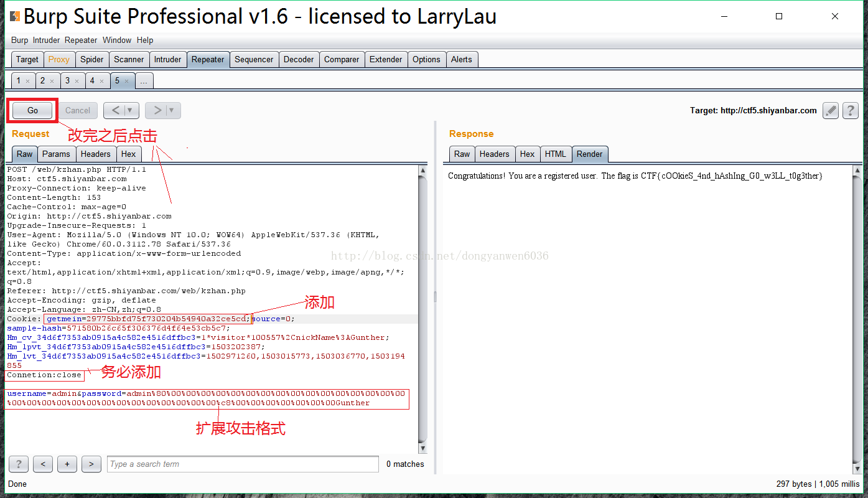Open the Window menu
Screen dimensions: 868x498
click(117, 40)
